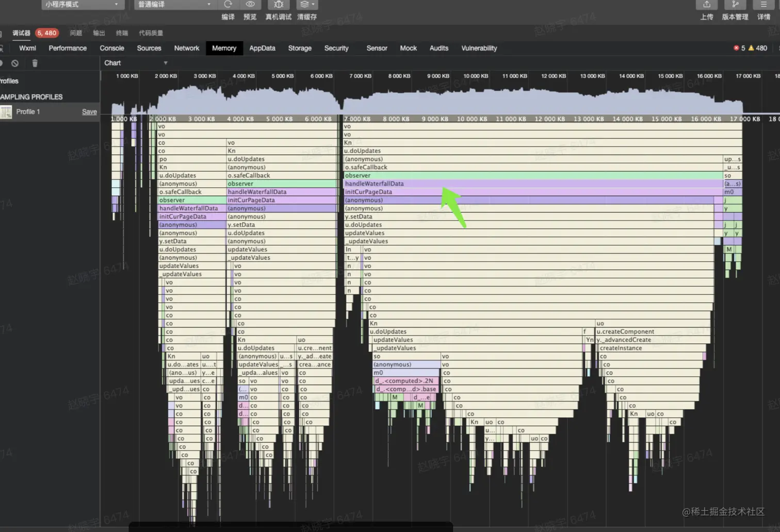Open the Chart view dropdown
The width and height of the screenshot is (780, 532).
tap(135, 63)
